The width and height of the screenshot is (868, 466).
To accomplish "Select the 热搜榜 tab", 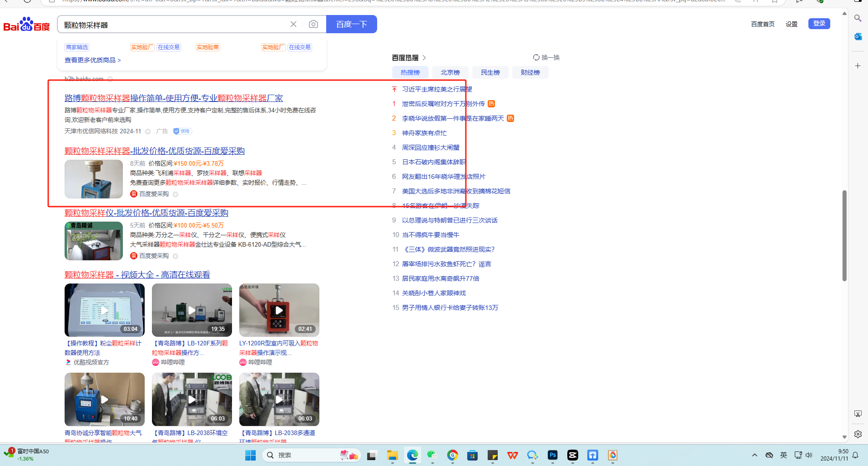I will tap(410, 72).
